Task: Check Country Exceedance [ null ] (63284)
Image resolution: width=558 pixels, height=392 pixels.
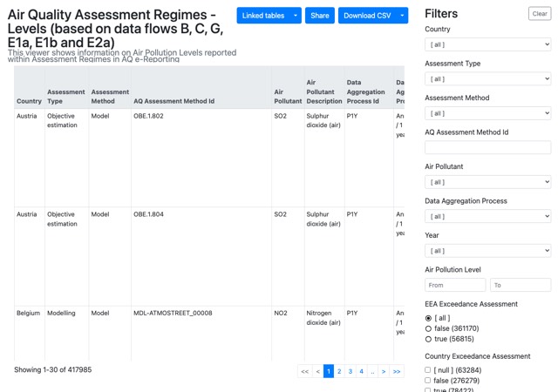Action: pyautogui.click(x=428, y=370)
